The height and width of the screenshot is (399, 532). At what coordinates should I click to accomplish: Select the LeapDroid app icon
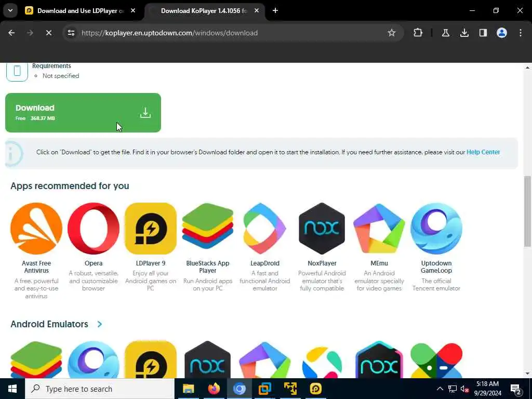pos(264,229)
